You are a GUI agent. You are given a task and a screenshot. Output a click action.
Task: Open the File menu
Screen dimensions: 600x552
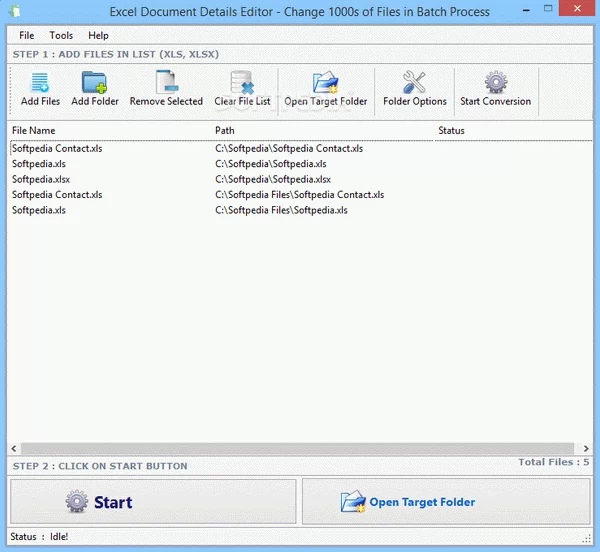coord(26,36)
